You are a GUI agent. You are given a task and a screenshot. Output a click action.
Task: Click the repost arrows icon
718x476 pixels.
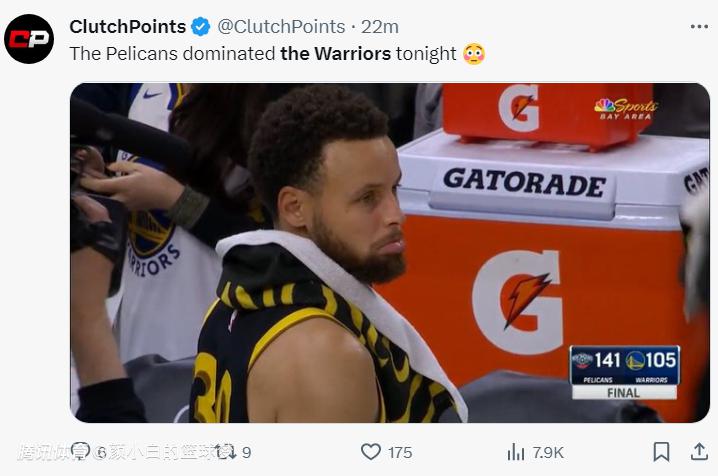point(226,452)
